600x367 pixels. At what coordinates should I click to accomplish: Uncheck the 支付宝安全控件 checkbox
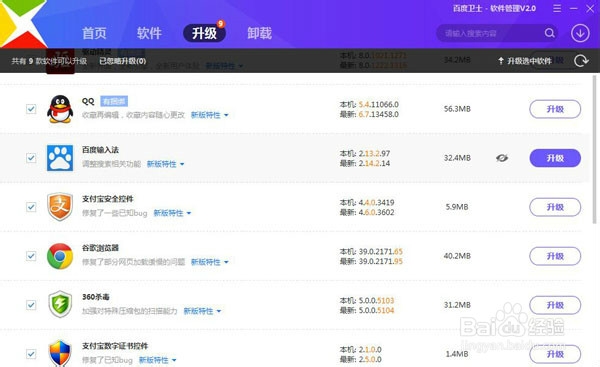tap(31, 207)
